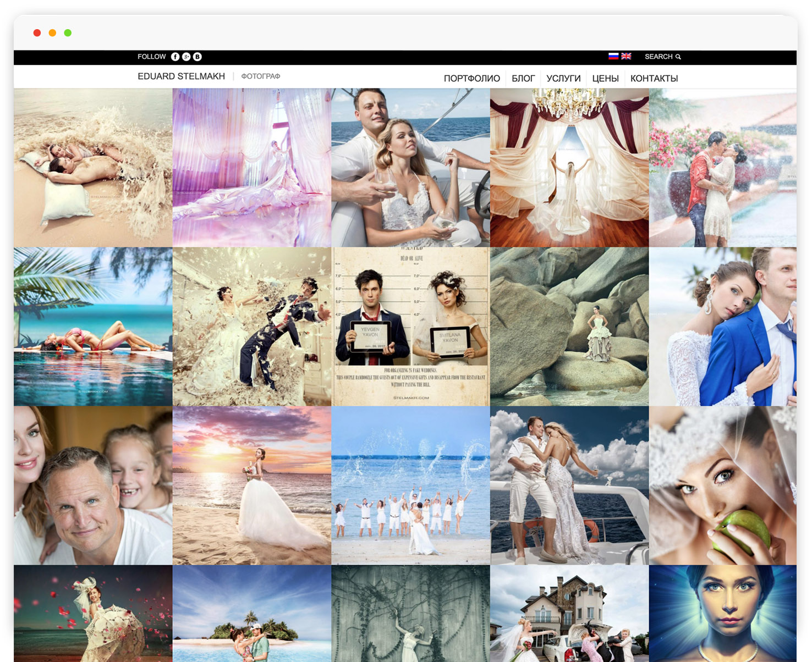Open photo of wedding party outside mansion
The height and width of the screenshot is (662, 812).
click(569, 614)
